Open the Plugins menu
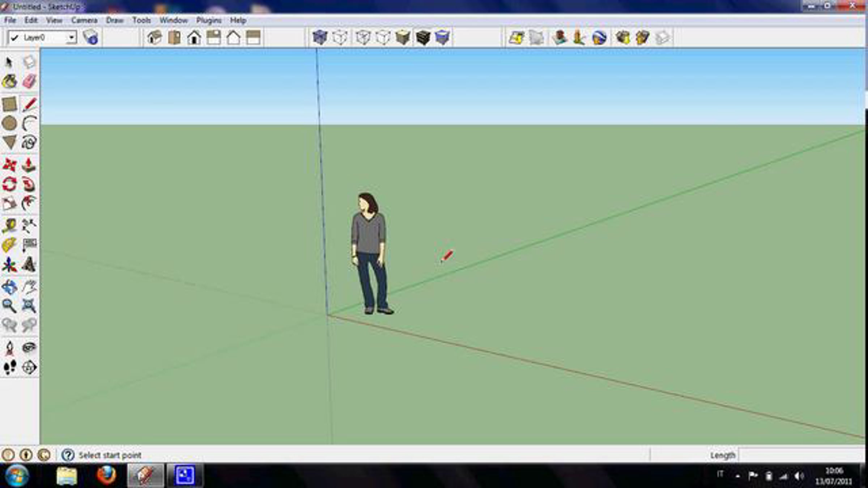 pyautogui.click(x=209, y=21)
